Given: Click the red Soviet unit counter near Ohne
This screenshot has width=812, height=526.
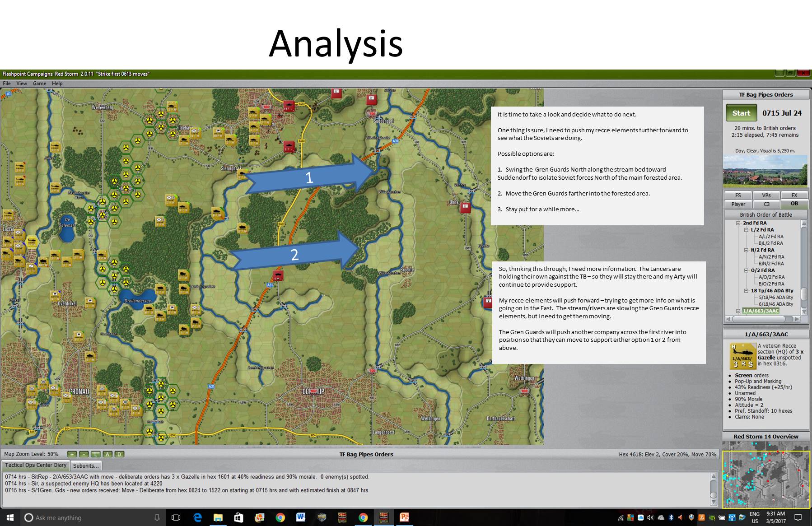Looking at the screenshot, I should [x=465, y=208].
